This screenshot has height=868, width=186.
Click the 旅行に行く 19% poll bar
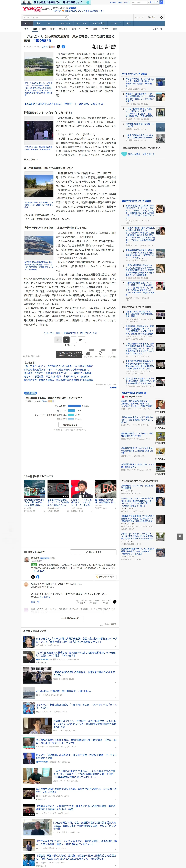click(x=71, y=410)
